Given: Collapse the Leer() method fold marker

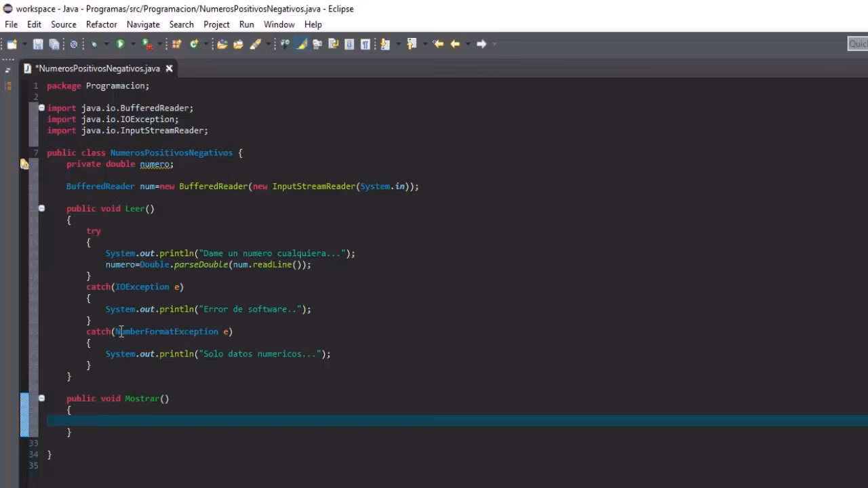Looking at the screenshot, I should [x=41, y=209].
